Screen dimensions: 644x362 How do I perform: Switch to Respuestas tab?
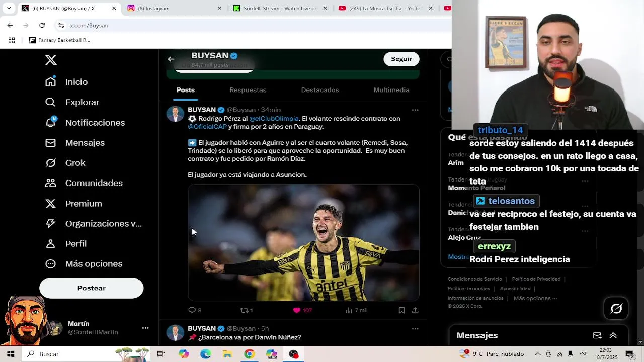point(248,90)
